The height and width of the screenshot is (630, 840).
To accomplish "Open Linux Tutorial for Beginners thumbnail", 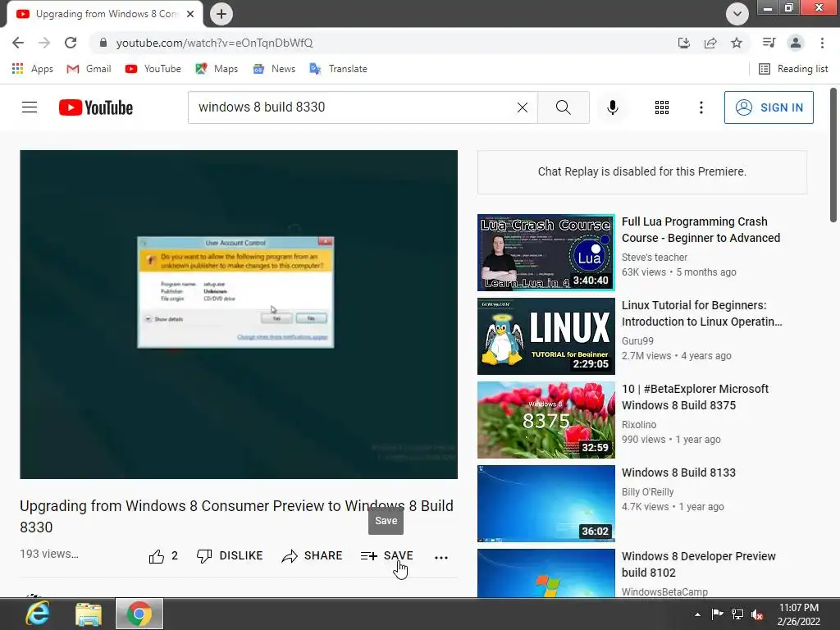I will coord(546,336).
